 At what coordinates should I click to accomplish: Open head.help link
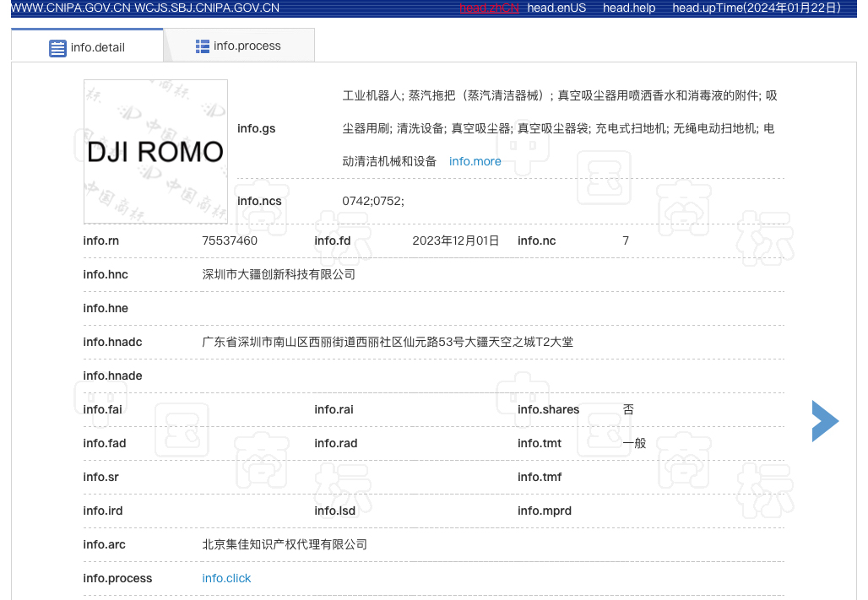click(629, 8)
